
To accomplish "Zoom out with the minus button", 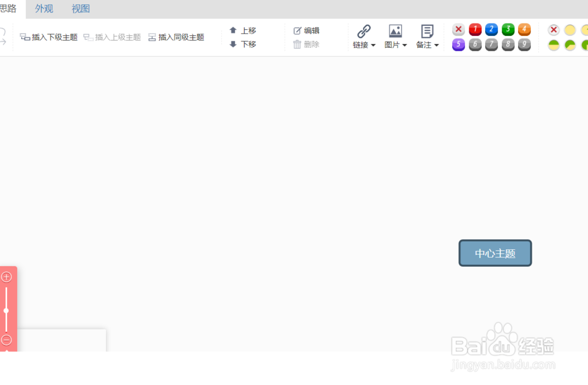I will click(6, 340).
